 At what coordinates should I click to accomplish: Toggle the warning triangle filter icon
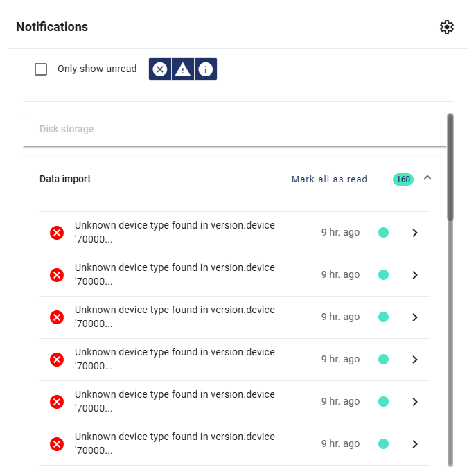(182, 69)
